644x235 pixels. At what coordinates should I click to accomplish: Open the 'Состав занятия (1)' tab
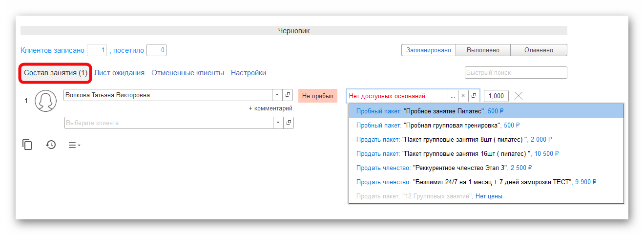click(56, 73)
